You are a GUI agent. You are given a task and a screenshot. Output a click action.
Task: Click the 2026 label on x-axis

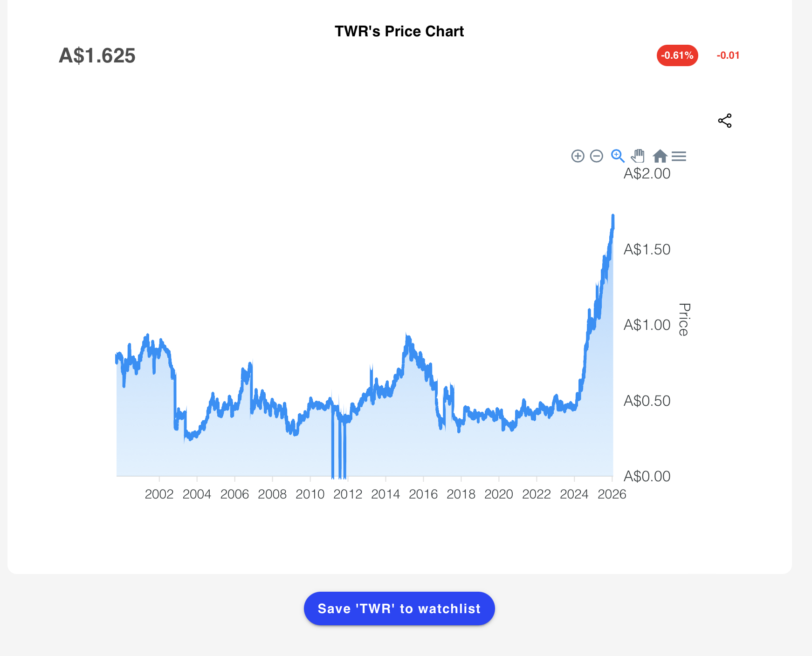click(x=613, y=495)
